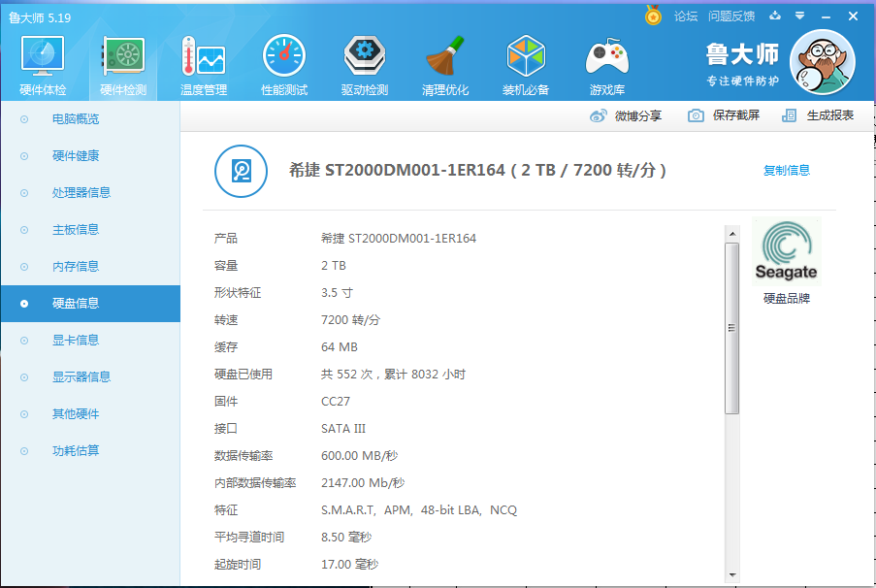Open 清理优化 broom cleanup icon
Viewport: 876px width, 588px height.
(x=444, y=56)
